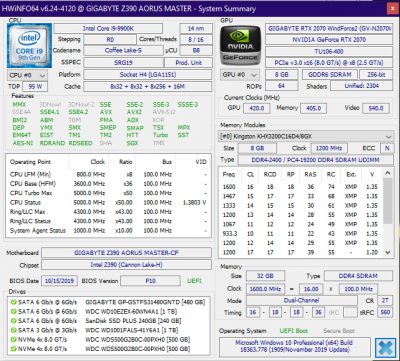The width and height of the screenshot is (400, 361).
Task: Click the PCIe v3.0 x16 link field
Action: coord(329,63)
